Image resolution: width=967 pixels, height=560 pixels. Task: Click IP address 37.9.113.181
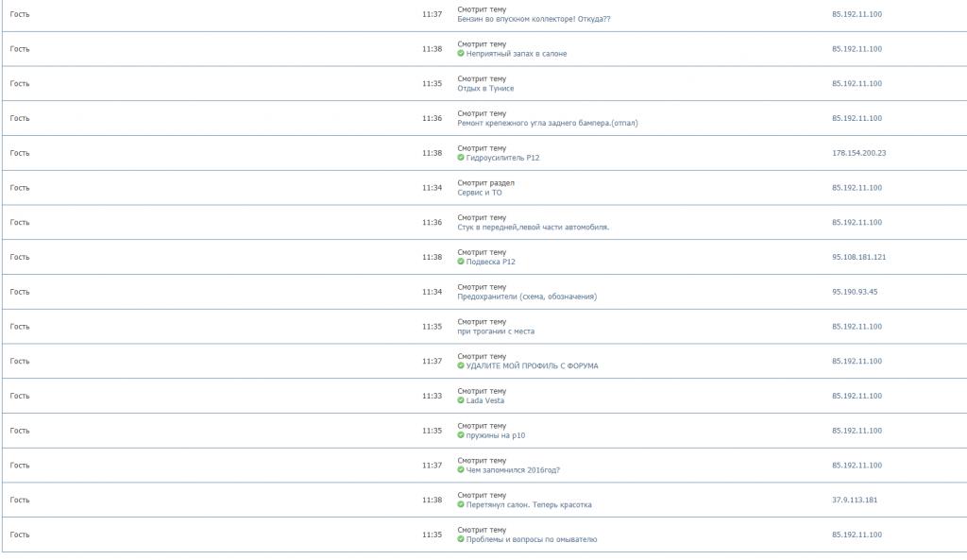854,501
